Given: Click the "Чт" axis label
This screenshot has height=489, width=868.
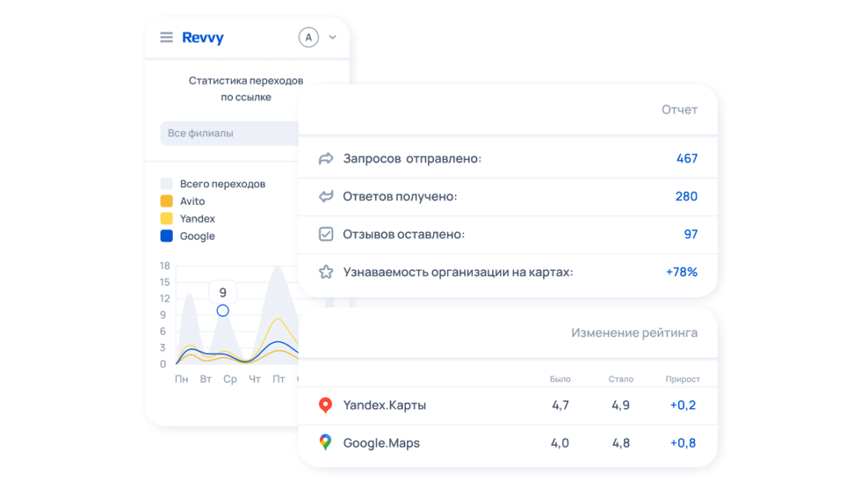Looking at the screenshot, I should (254, 380).
